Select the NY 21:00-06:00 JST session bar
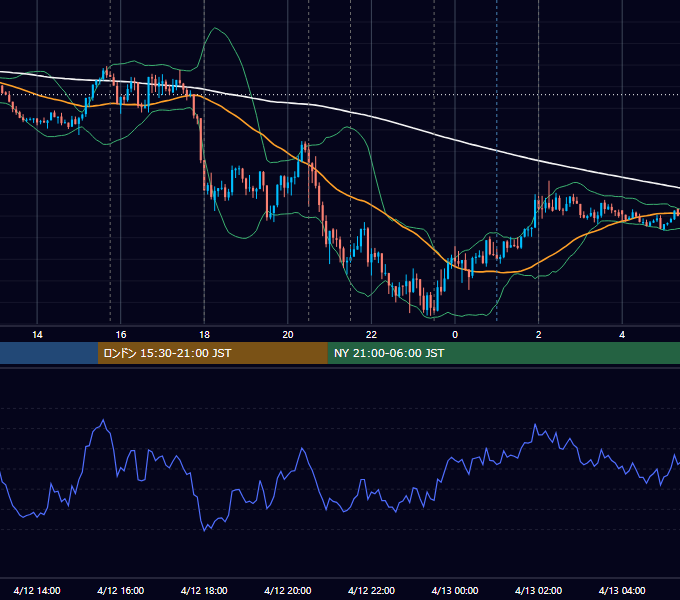This screenshot has height=600, width=680. 503,353
